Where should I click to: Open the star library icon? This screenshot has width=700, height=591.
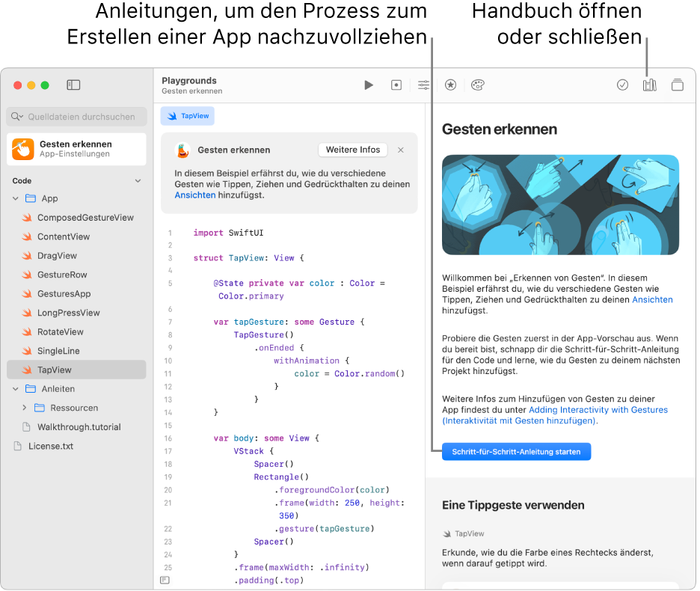450,85
